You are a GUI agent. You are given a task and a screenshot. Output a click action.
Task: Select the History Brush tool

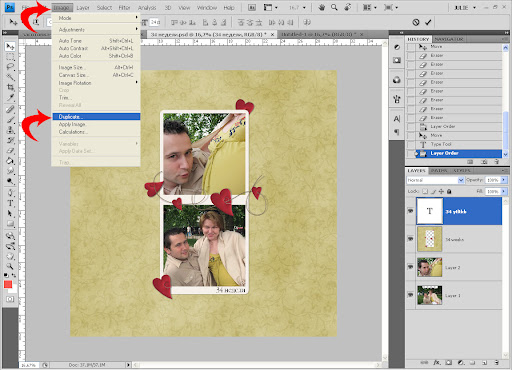10,140
